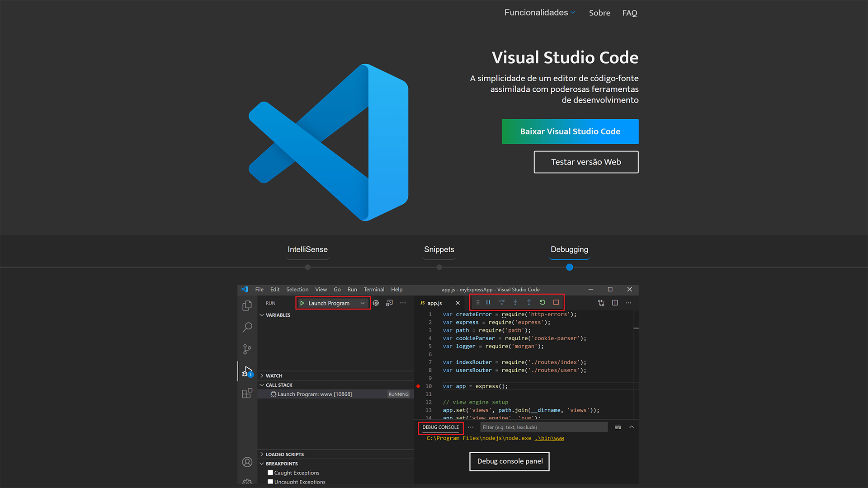Switch to the IntelliSense feature tab
Screen dimensions: 868x488
click(x=307, y=249)
